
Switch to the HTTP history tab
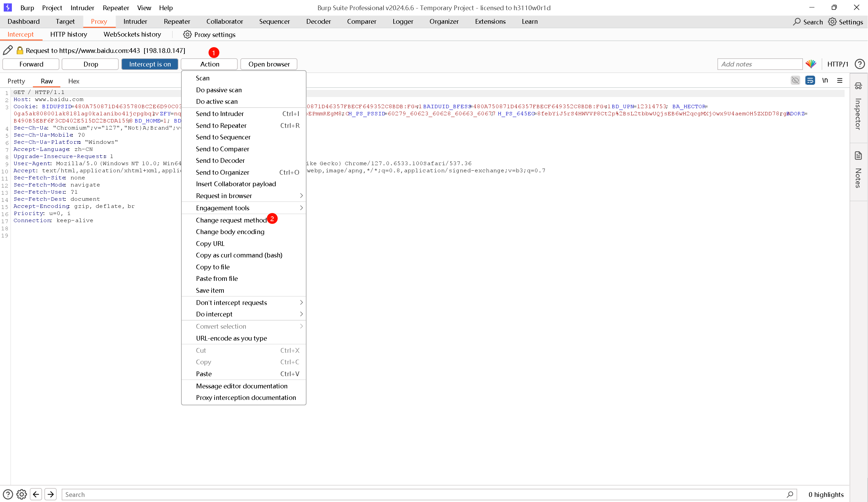pyautogui.click(x=68, y=35)
